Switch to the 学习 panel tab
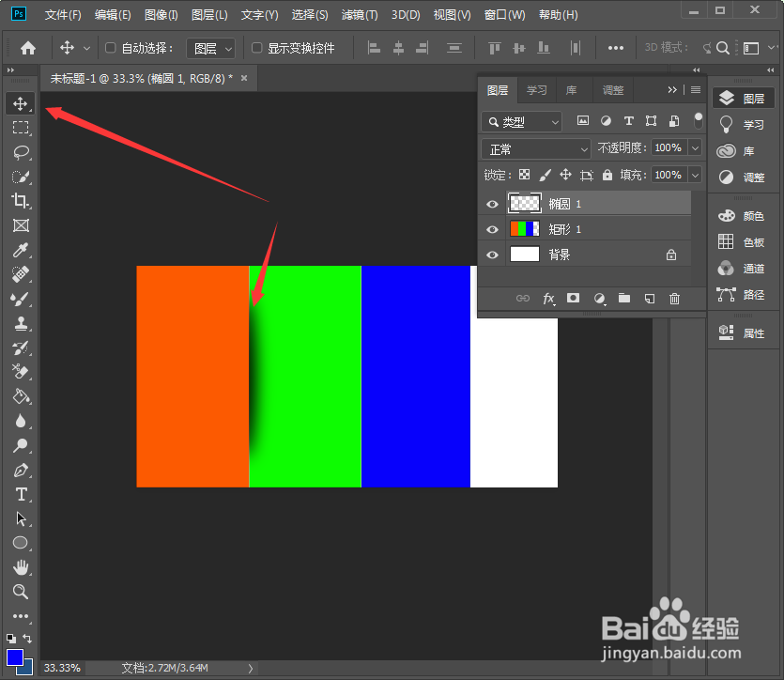The width and height of the screenshot is (784, 680). coord(536,90)
